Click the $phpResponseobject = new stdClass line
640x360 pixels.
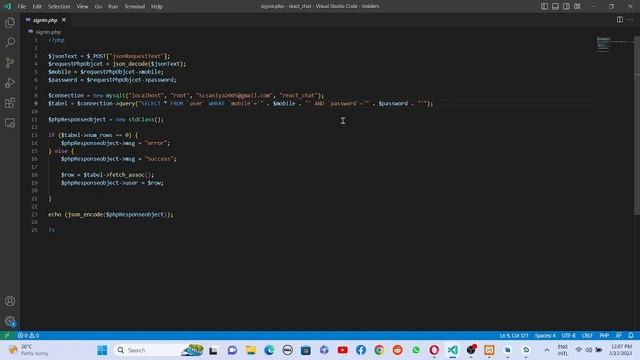(x=106, y=120)
